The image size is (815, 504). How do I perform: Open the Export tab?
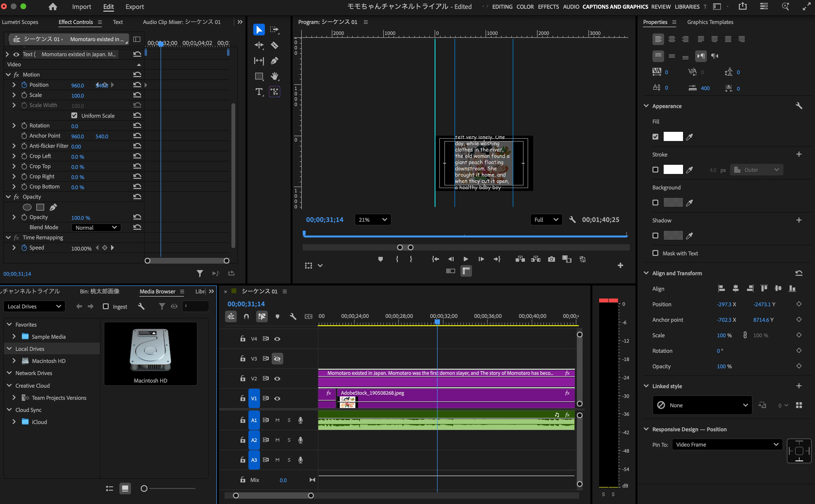[x=134, y=7]
